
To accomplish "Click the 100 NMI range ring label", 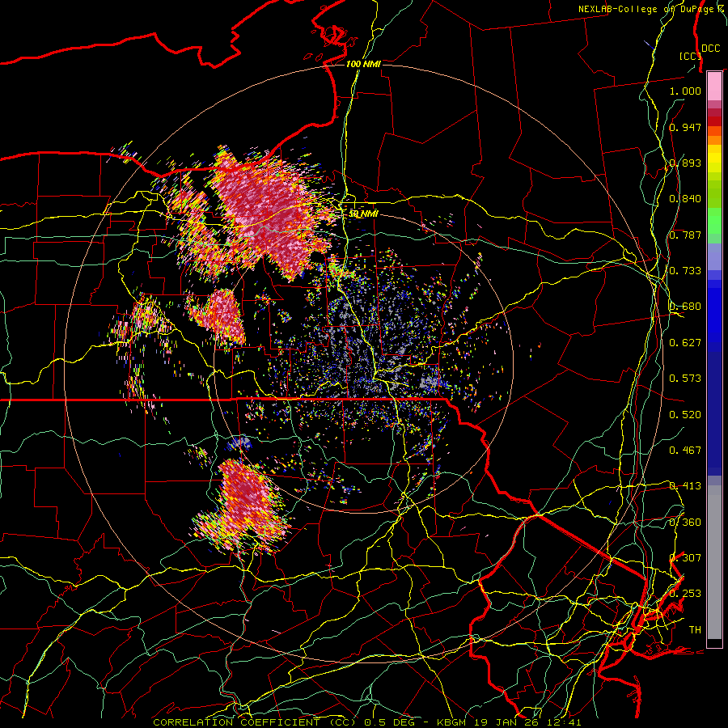I will [x=363, y=64].
